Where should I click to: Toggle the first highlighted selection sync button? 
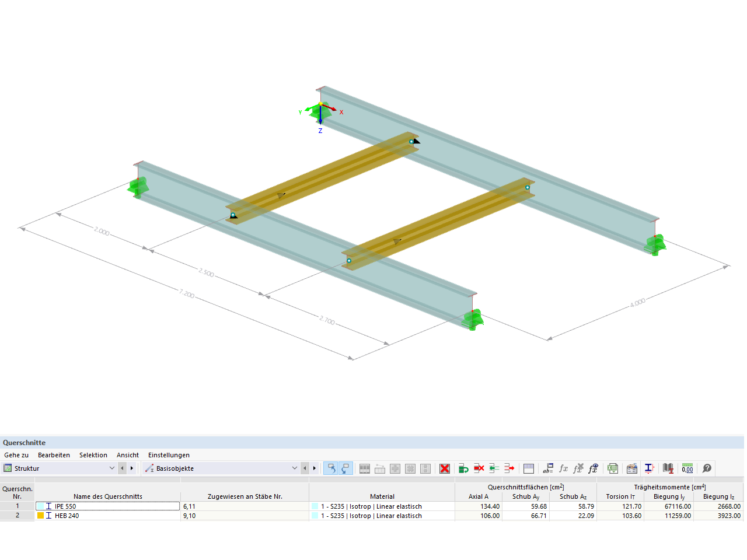(331, 468)
